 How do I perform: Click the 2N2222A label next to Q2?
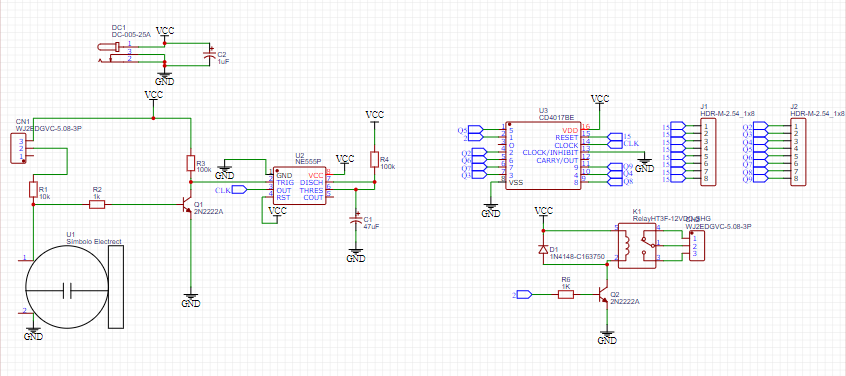point(624,302)
